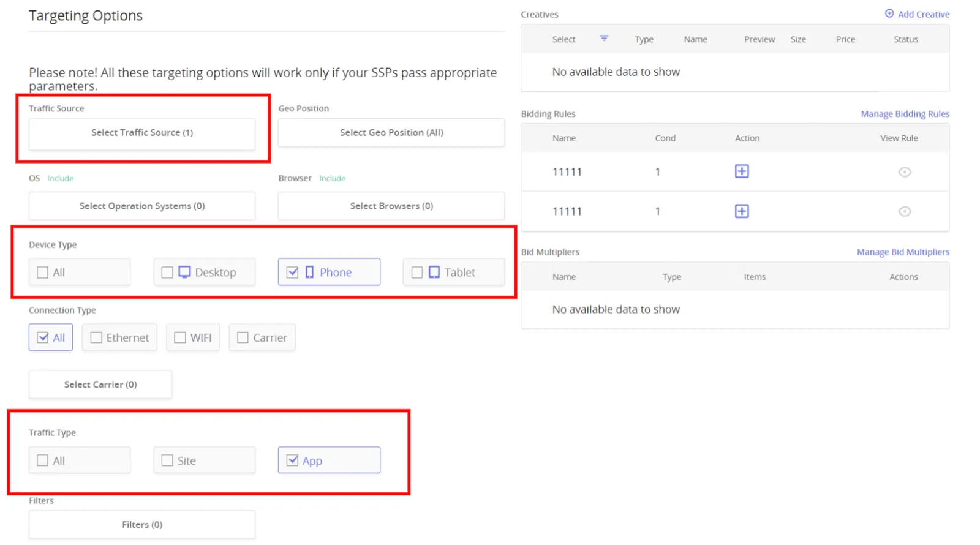
Task: View first 11111 rule via eye icon
Action: [x=905, y=172]
